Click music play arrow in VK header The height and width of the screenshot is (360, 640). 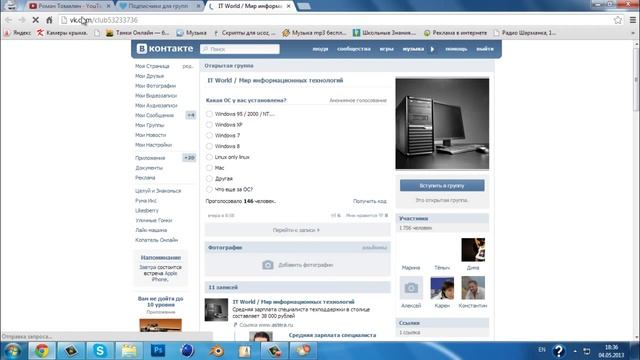point(432,49)
